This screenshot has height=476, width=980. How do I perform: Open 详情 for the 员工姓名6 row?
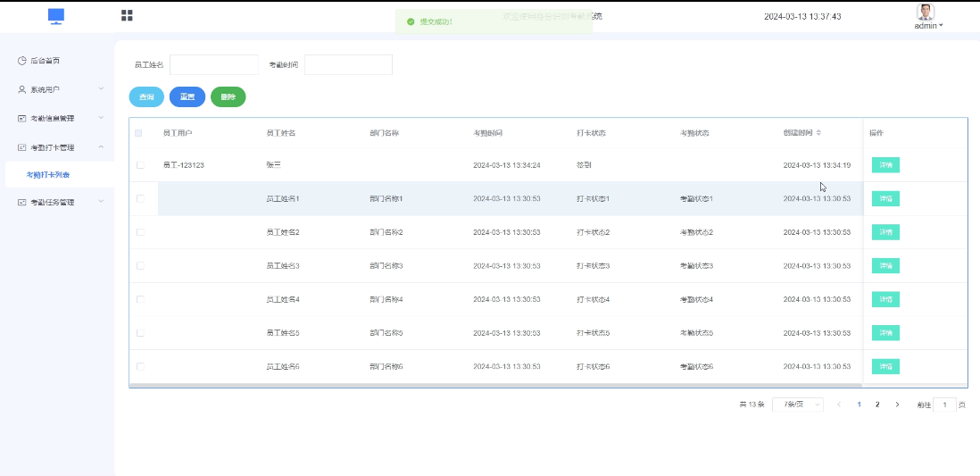[885, 366]
